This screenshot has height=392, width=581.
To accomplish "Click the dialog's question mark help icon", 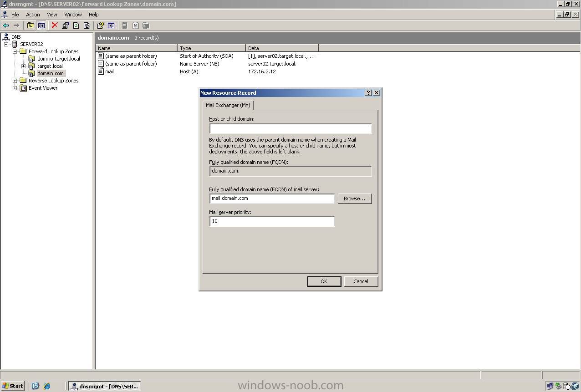I will (x=368, y=92).
